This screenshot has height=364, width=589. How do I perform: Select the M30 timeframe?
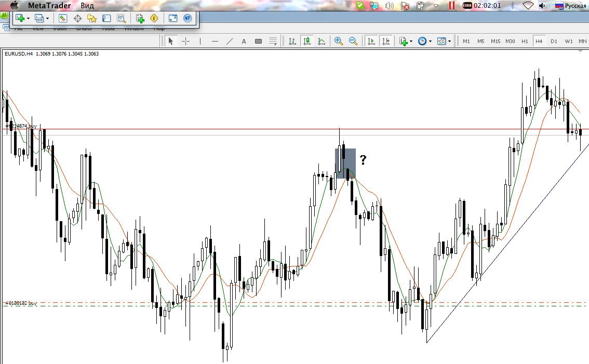point(510,42)
